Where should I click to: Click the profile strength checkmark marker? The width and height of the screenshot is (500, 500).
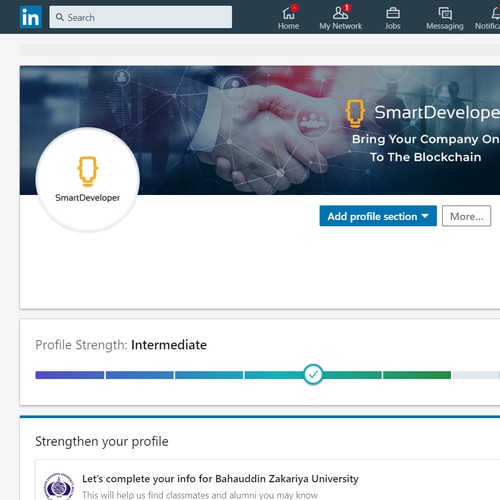click(313, 374)
